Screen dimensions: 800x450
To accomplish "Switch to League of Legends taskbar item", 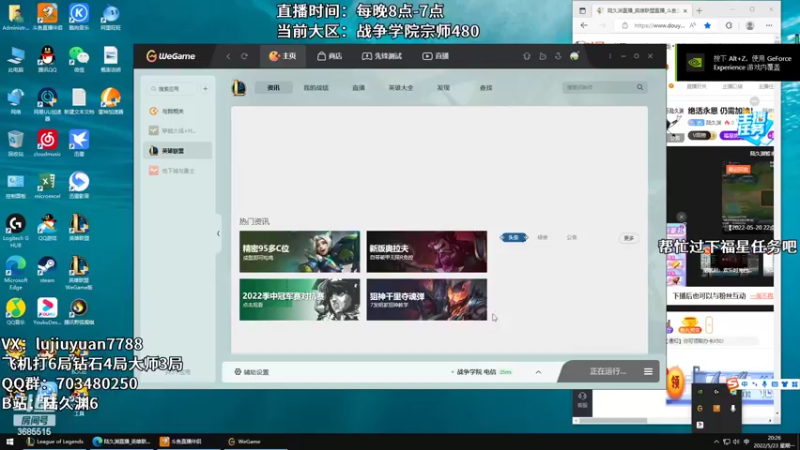I will [x=55, y=442].
